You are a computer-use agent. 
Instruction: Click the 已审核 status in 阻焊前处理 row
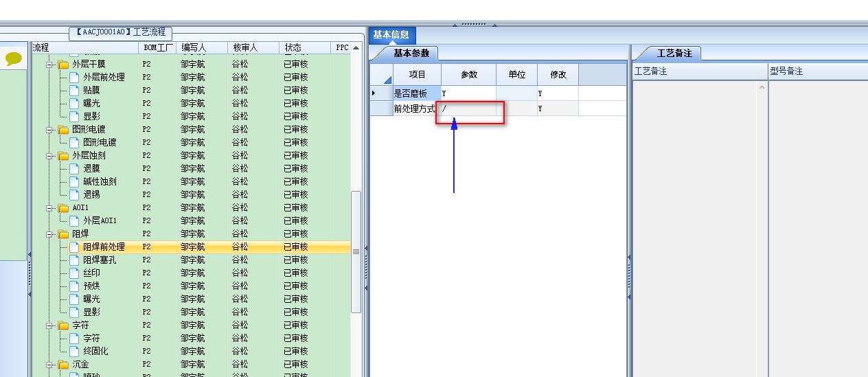(296, 247)
